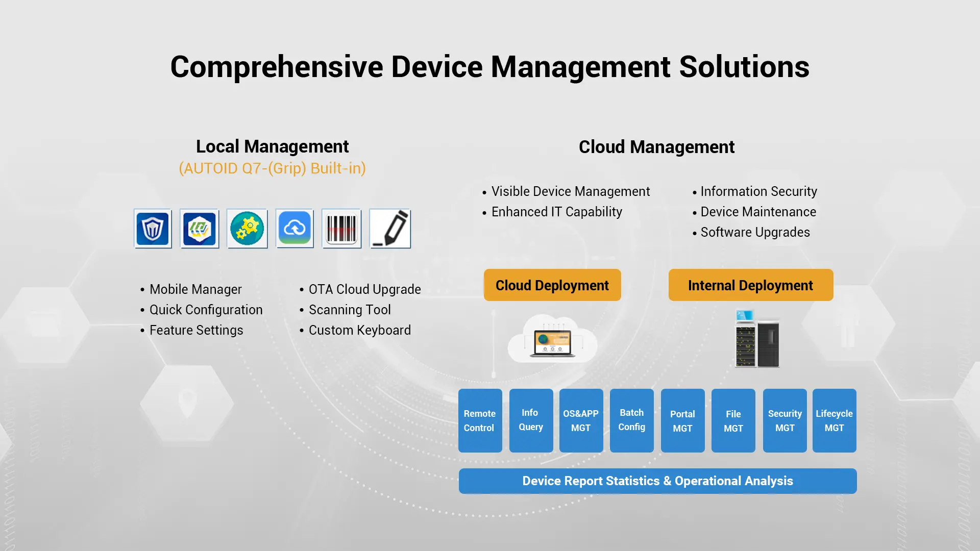Select the Internal Deployment button
980x551 pixels.
[751, 285]
